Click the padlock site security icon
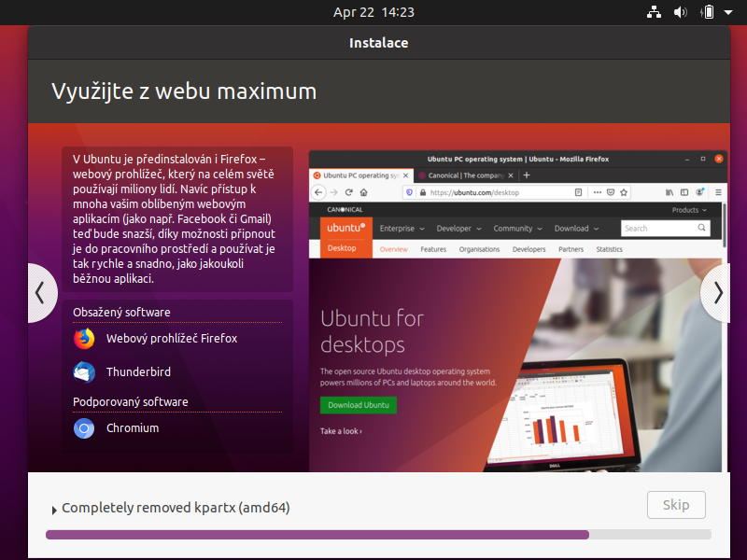This screenshot has height=560, width=747. 423,192
